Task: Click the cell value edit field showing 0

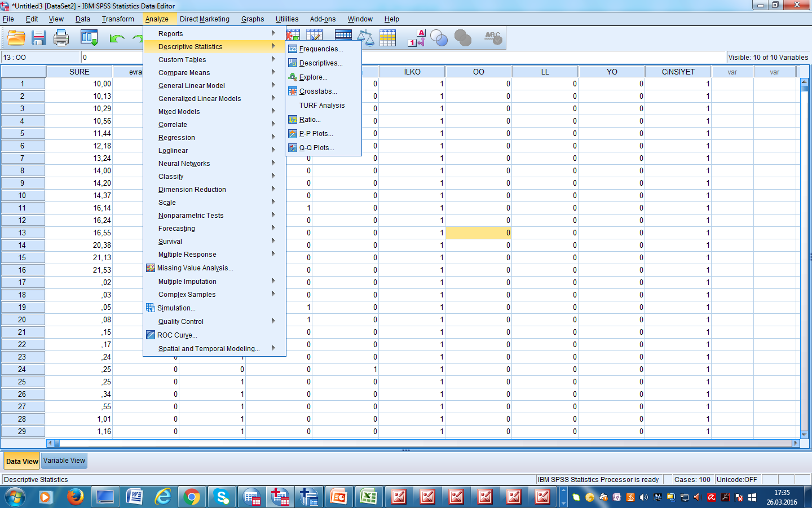Action: pos(403,57)
